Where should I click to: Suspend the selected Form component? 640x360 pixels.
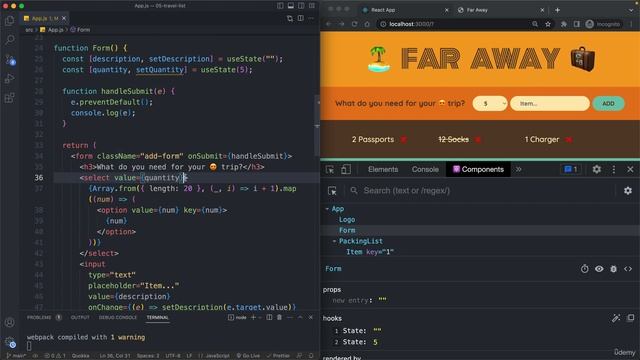584,269
